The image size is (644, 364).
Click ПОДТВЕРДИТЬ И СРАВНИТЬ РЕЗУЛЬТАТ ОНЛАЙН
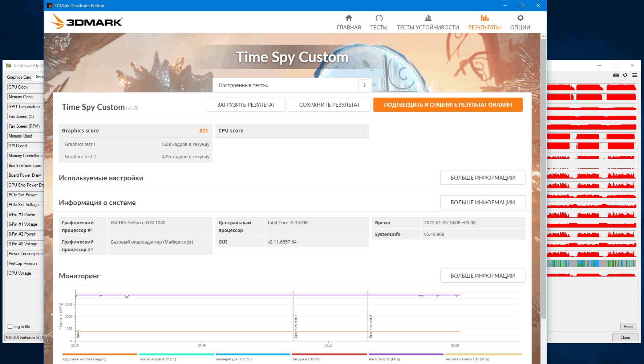tap(448, 105)
